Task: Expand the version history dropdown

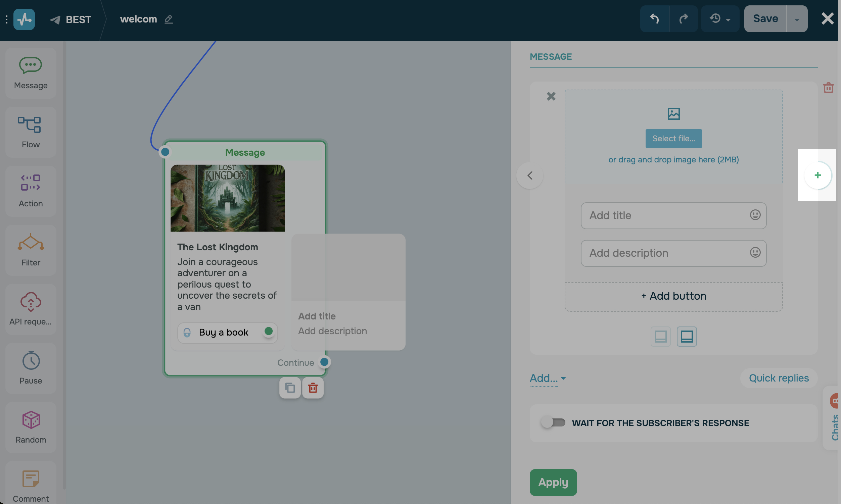Action: 720,19
